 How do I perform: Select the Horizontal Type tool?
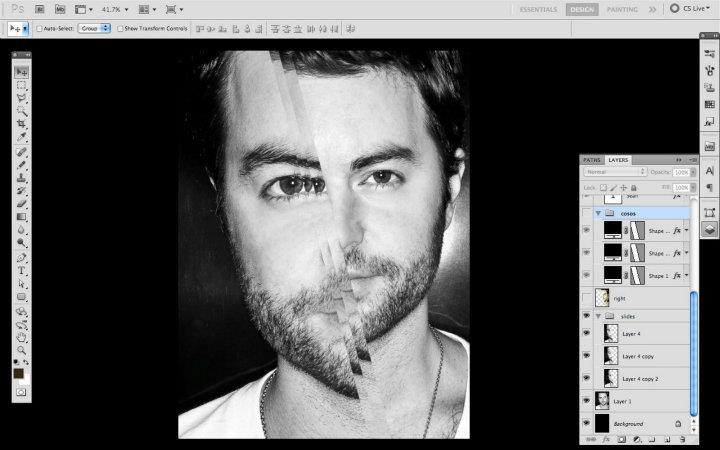coord(21,271)
